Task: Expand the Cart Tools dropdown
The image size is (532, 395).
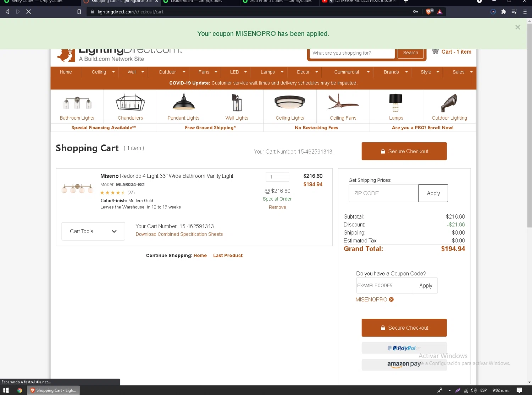Action: point(93,231)
